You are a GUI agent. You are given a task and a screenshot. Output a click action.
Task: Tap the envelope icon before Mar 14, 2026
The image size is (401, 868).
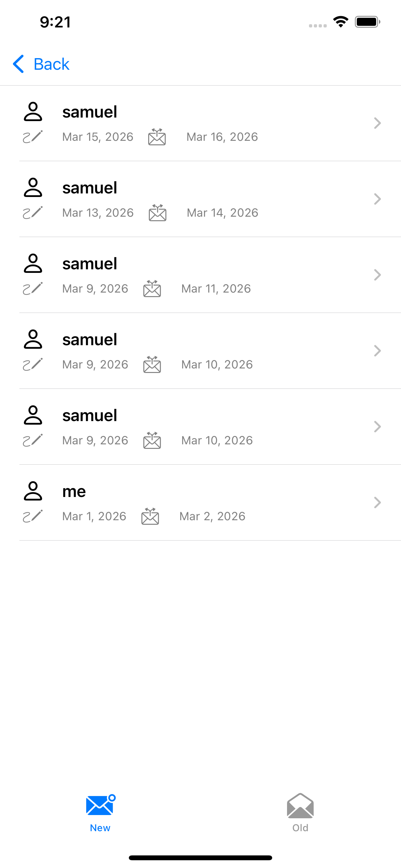tap(157, 212)
